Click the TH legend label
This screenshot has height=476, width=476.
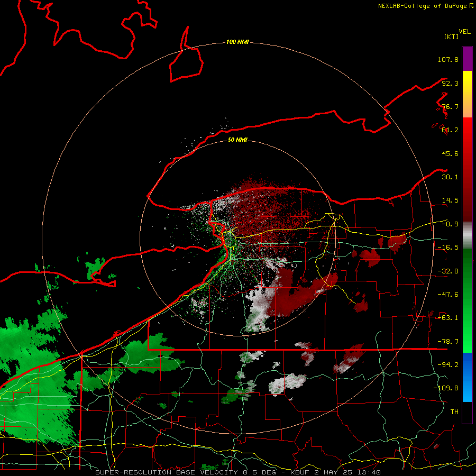[454, 412]
